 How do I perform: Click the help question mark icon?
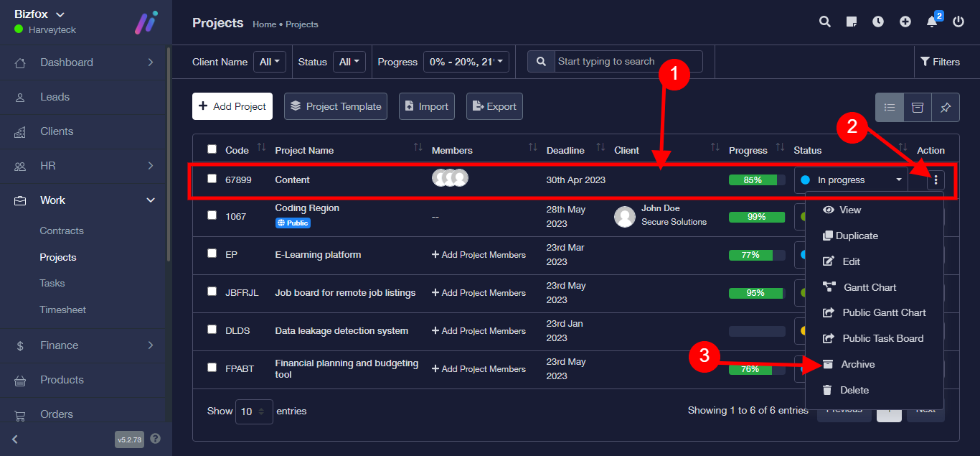[x=155, y=439]
